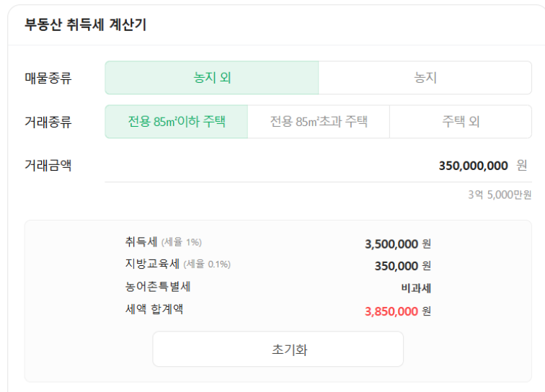Select the 농지 외 property type option
Image resolution: width=545 pixels, height=392 pixels.
[x=212, y=78]
